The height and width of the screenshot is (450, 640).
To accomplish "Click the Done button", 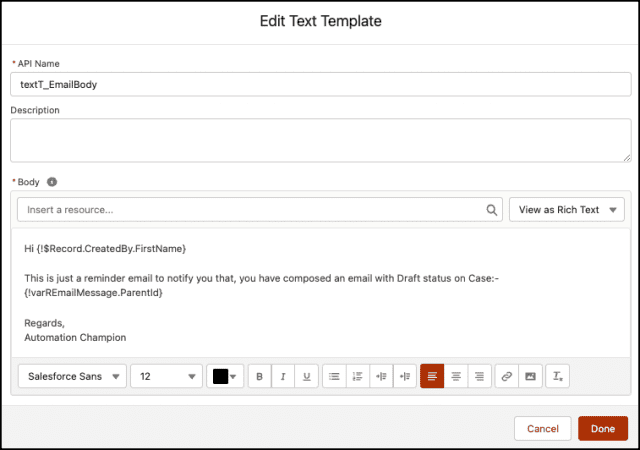I will (602, 429).
